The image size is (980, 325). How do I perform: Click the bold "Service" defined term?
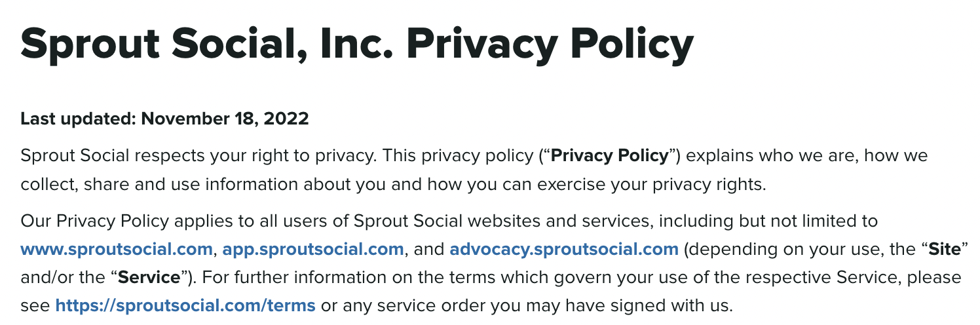coord(149,277)
